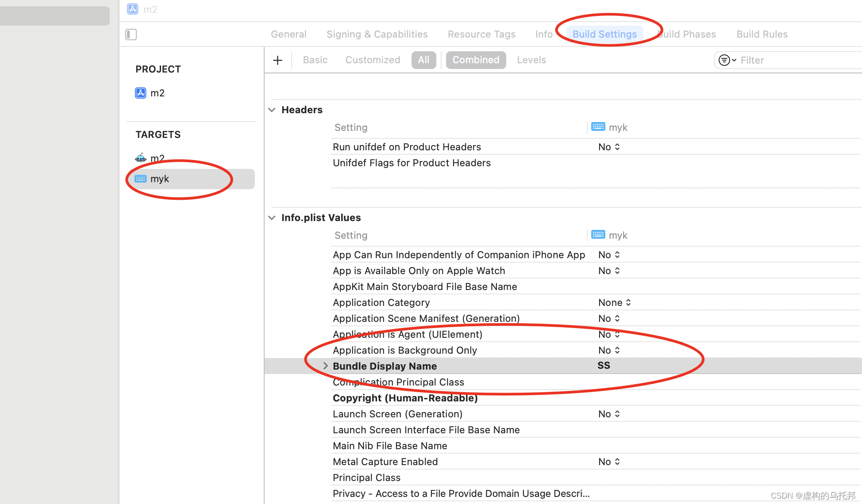The width and height of the screenshot is (862, 504).
Task: Switch to Levels view mode
Action: (x=531, y=60)
